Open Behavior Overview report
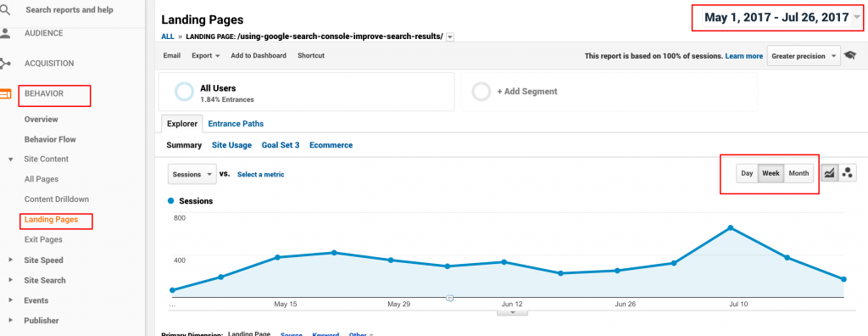This screenshot has width=868, height=336. pos(41,119)
